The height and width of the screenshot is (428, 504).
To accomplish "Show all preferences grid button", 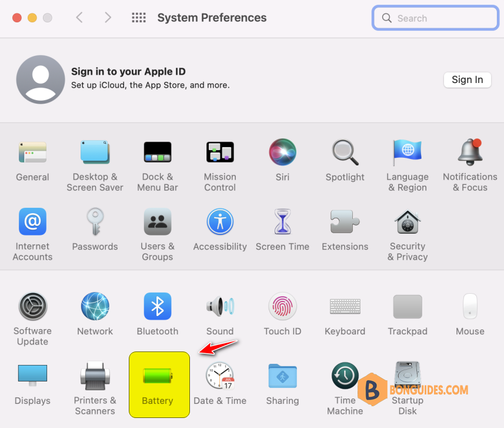I will pos(139,18).
